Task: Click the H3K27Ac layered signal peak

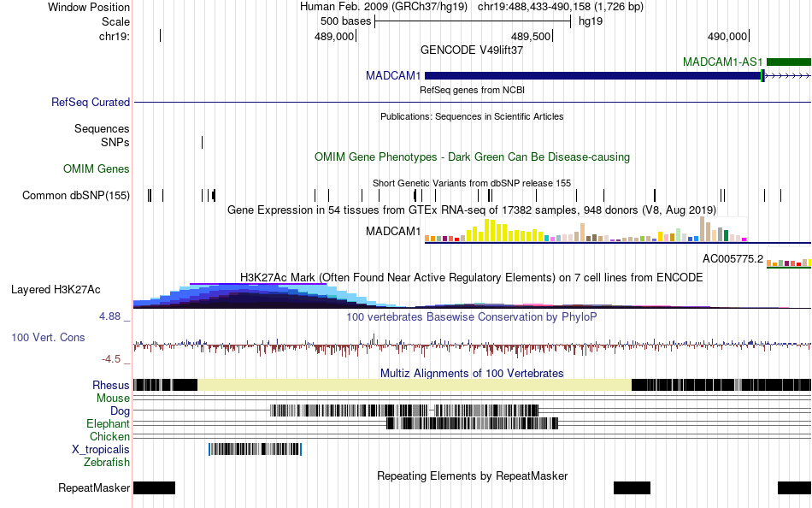Action: (259, 296)
